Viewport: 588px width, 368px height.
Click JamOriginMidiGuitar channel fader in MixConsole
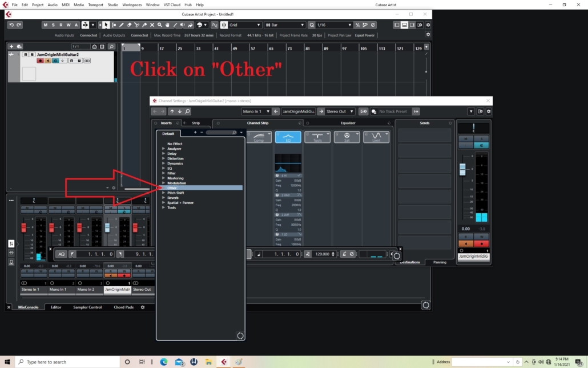[x=107, y=227]
